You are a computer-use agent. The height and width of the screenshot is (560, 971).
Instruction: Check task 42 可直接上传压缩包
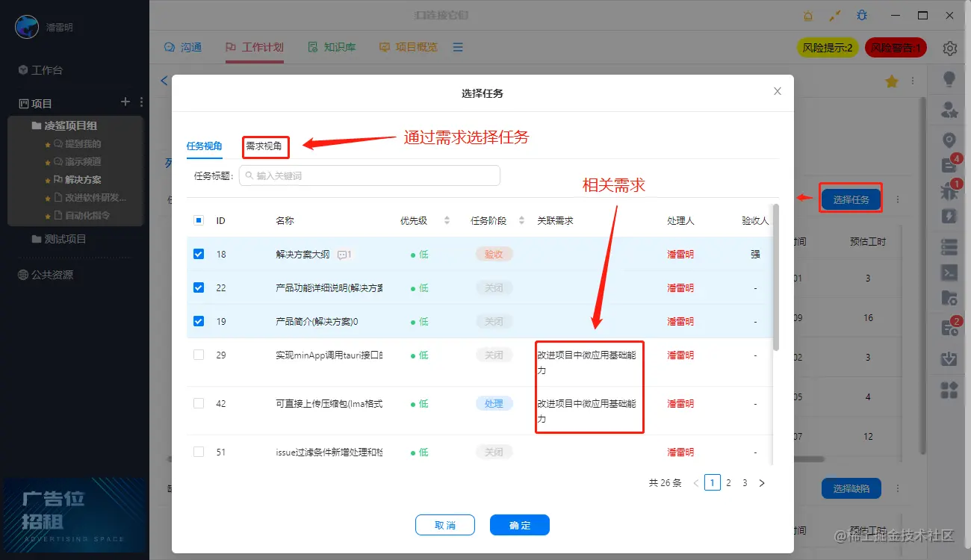click(x=199, y=403)
